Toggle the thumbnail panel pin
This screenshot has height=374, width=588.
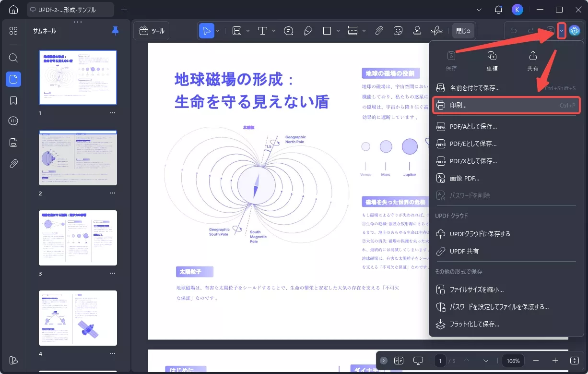[x=115, y=31]
